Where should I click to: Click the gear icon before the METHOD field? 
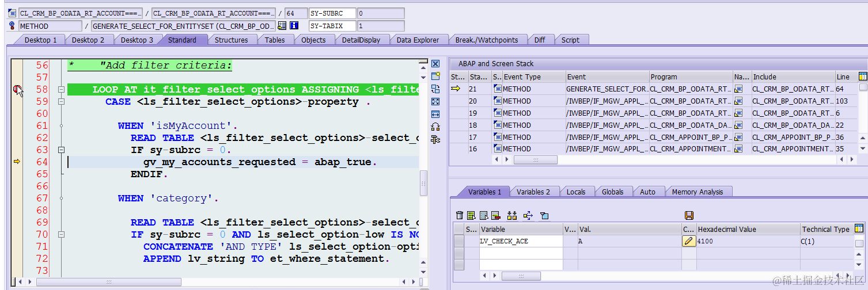[12, 26]
